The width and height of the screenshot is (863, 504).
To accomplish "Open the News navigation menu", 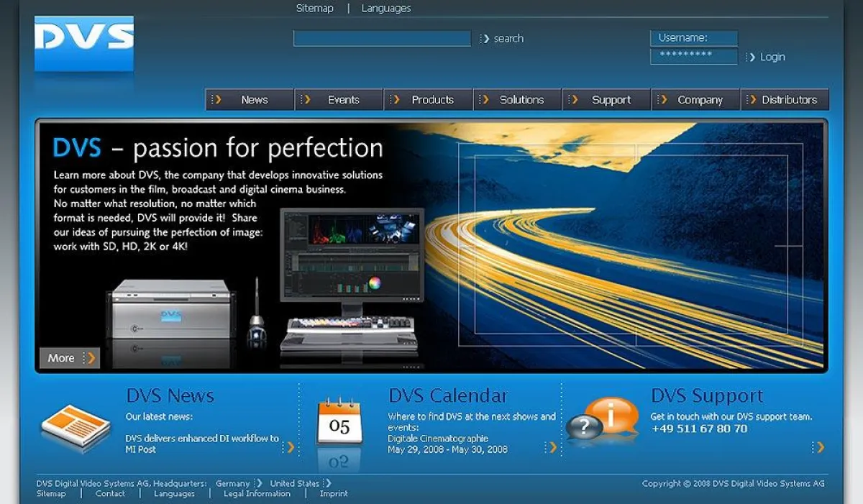I will (x=250, y=100).
